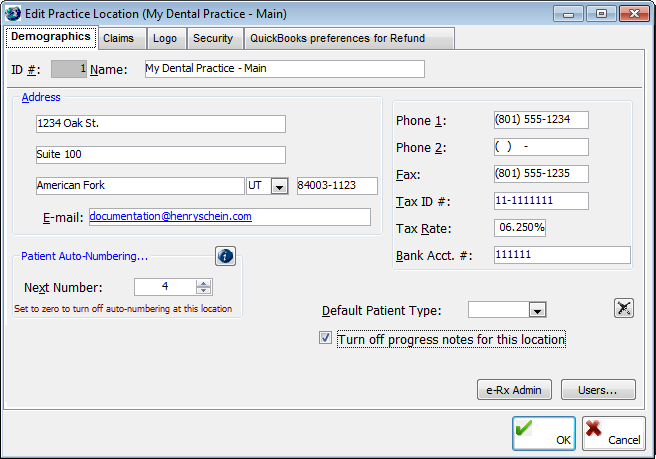
Task: Click the e-Rx Admin button
Action: tap(514, 390)
